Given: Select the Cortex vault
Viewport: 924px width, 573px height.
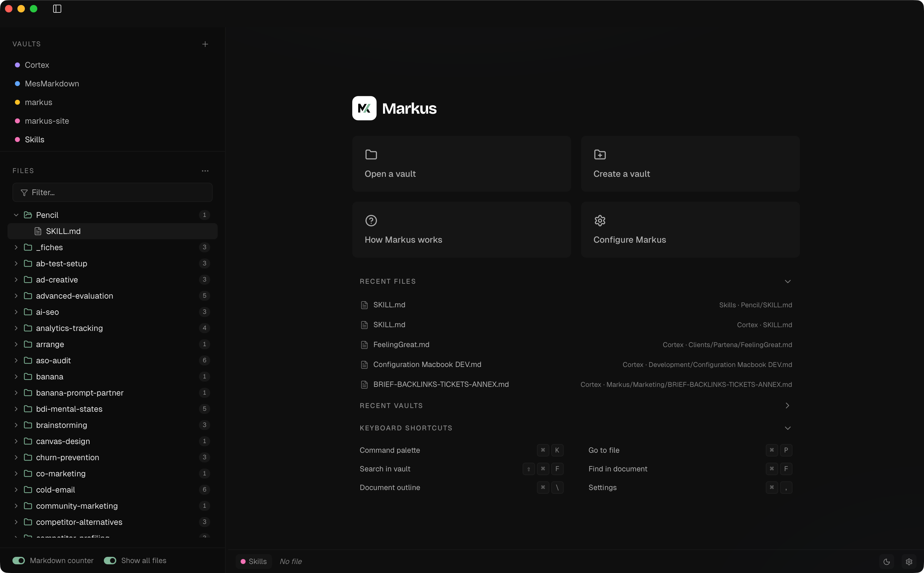Looking at the screenshot, I should pos(113,65).
